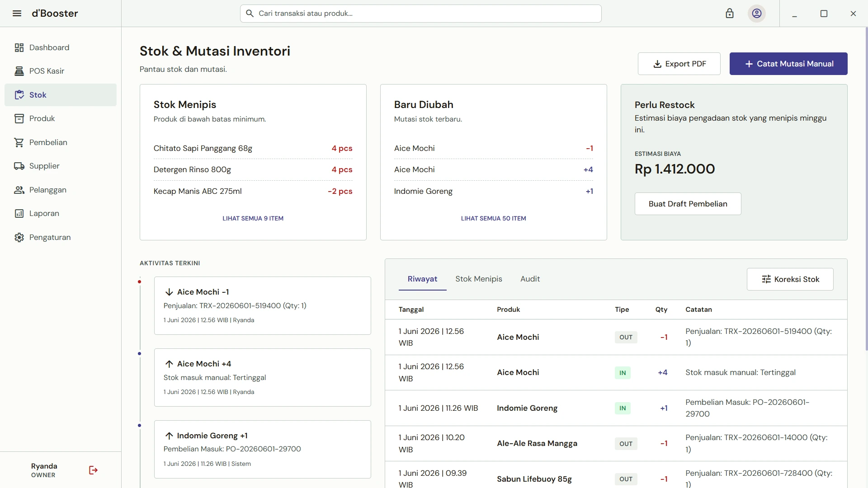
Task: Navigate to Pembelian
Action: (61, 142)
